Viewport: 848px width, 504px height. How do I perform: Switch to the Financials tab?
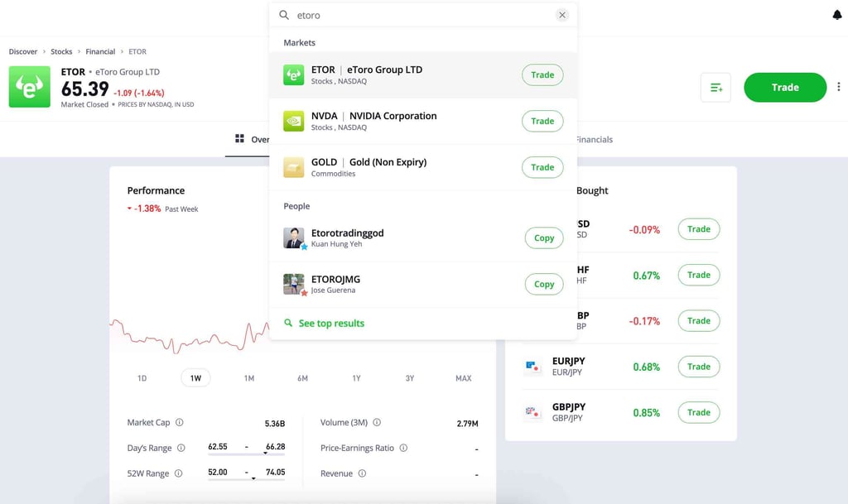point(592,139)
